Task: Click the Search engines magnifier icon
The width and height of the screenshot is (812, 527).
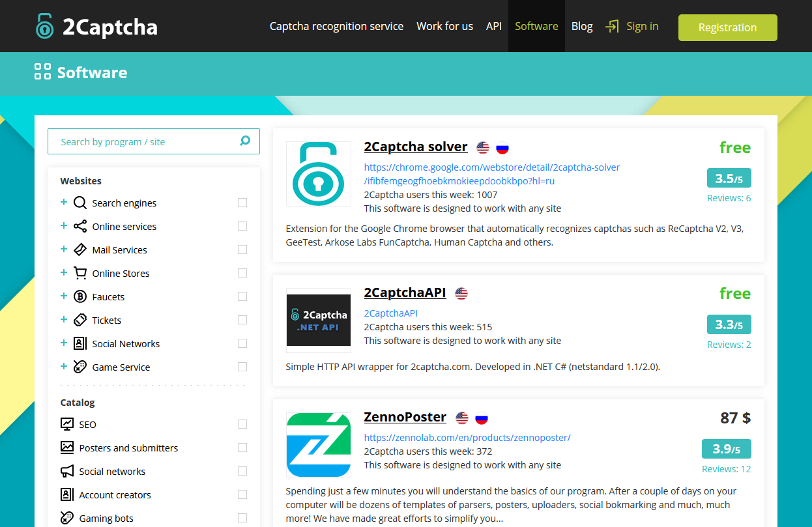Action: [x=80, y=203]
